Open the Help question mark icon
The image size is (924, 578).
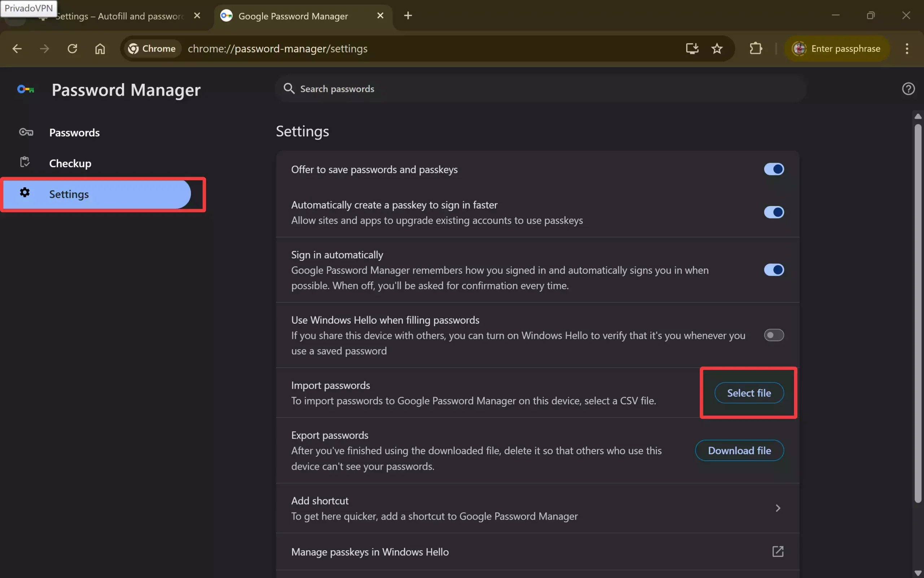click(x=908, y=89)
